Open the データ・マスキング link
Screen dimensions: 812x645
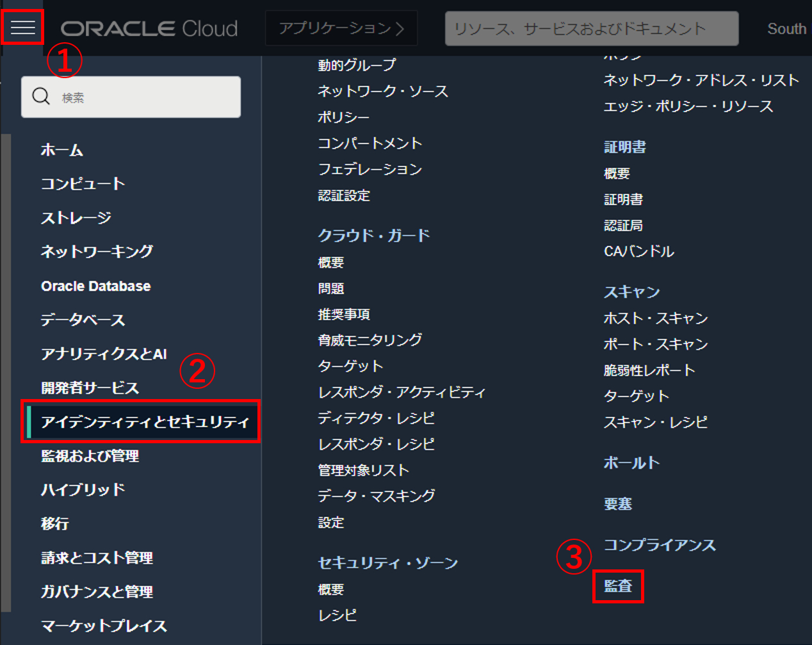[x=377, y=496]
